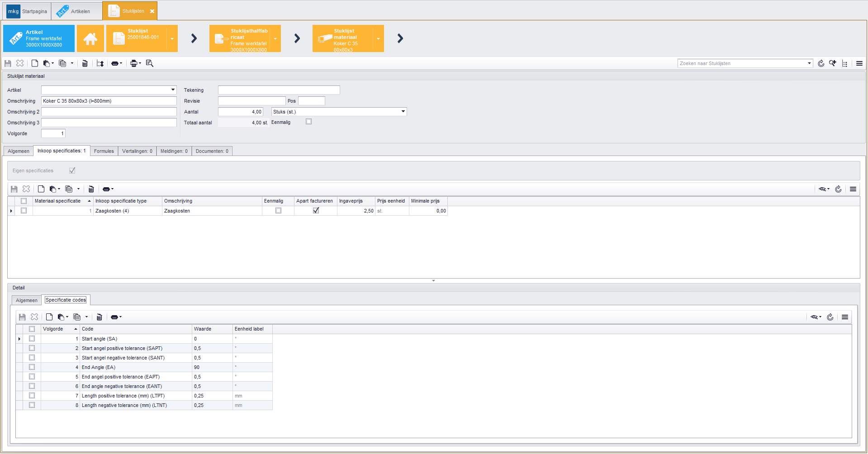
Task: Click the Omschrijving field with Koker C 35 text
Action: 109,101
